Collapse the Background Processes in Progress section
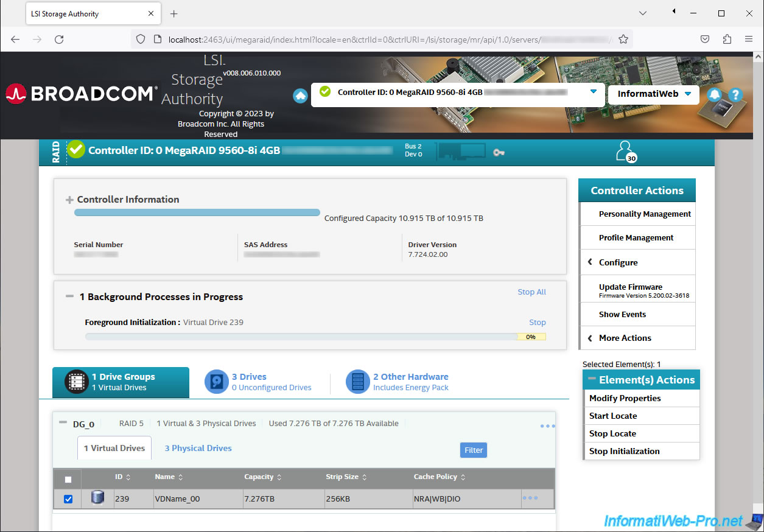The width and height of the screenshot is (764, 532). (70, 296)
